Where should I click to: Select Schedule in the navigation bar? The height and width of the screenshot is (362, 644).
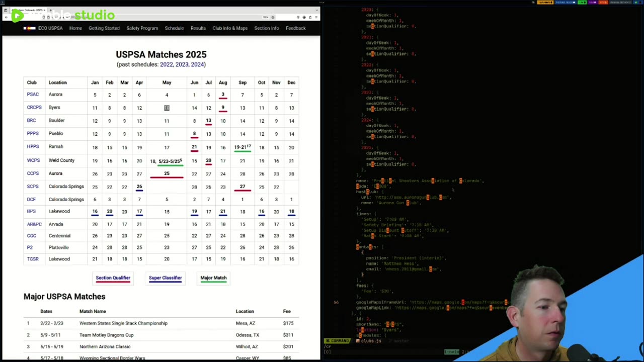click(174, 28)
